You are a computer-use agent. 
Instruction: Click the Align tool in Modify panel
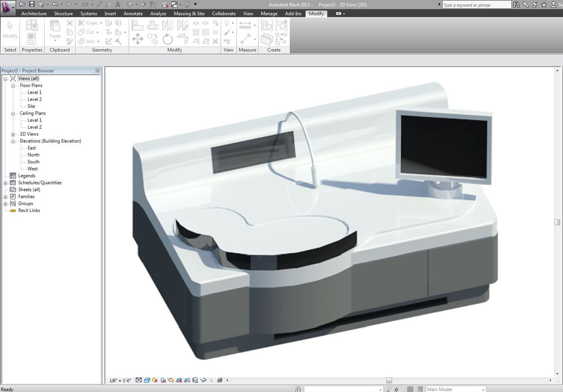(x=137, y=25)
